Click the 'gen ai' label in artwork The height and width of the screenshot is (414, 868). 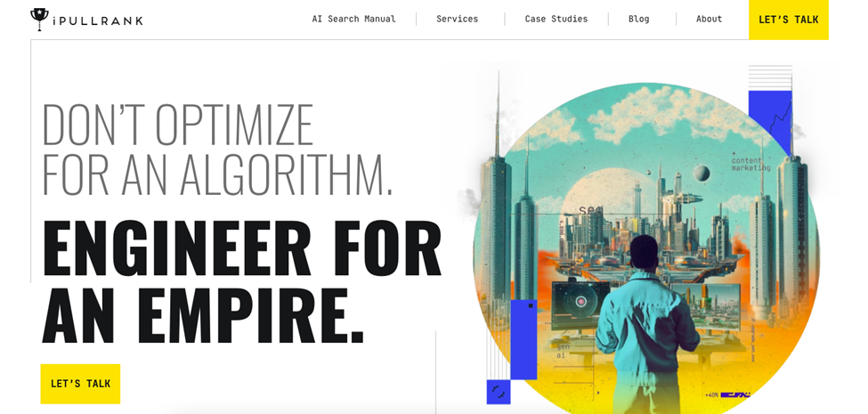coord(563,351)
